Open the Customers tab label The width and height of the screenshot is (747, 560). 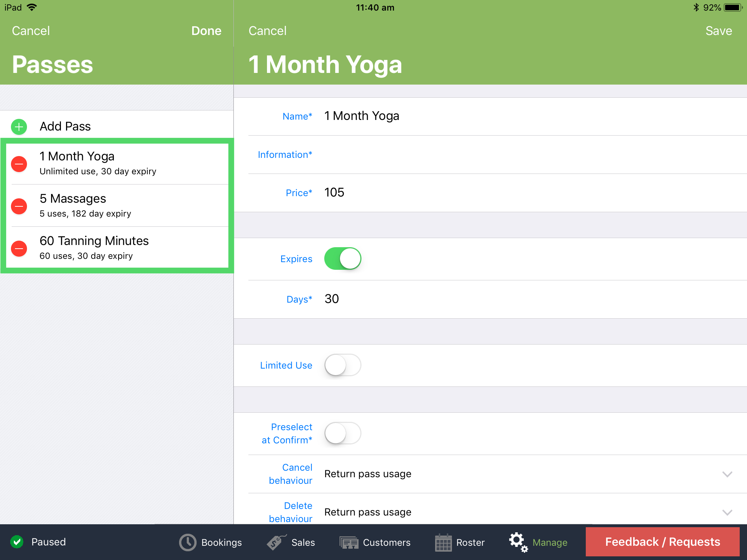click(x=387, y=542)
